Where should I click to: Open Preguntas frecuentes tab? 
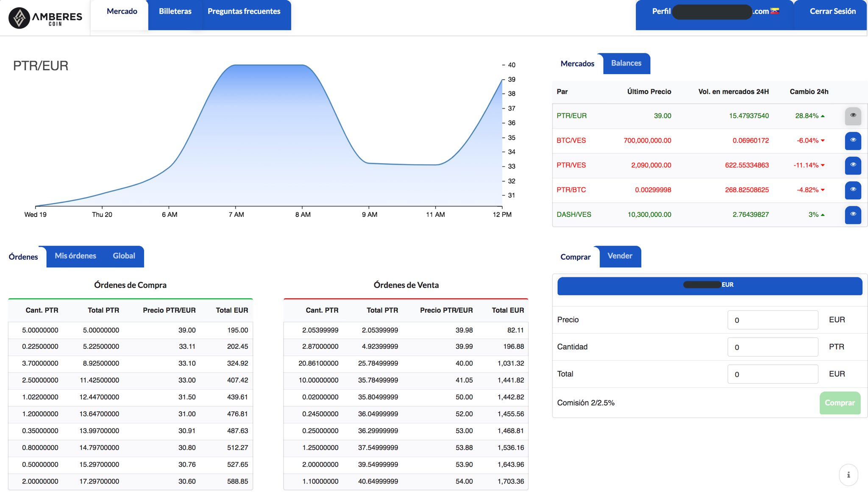pyautogui.click(x=244, y=11)
